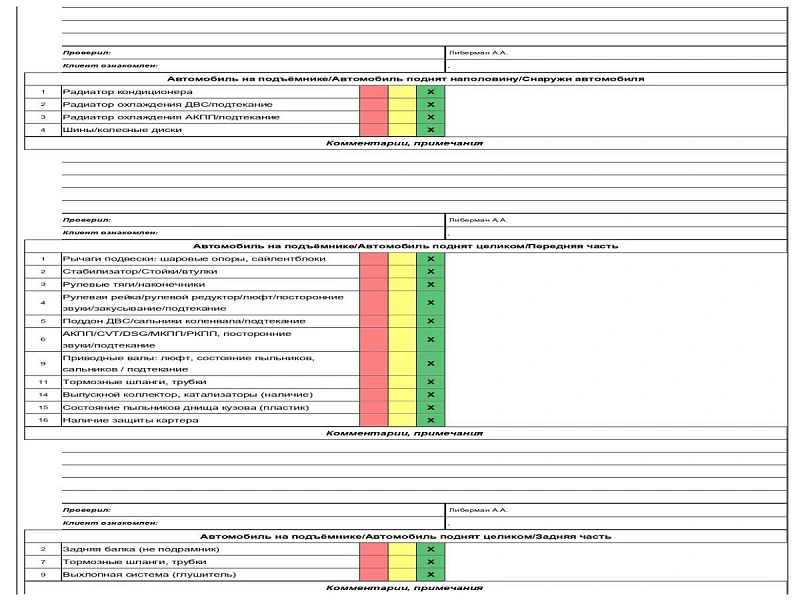800x600 pixels.
Task: Select yellow cell for Радиатор охлаждения АКПП/подтекание
Action: click(x=402, y=117)
